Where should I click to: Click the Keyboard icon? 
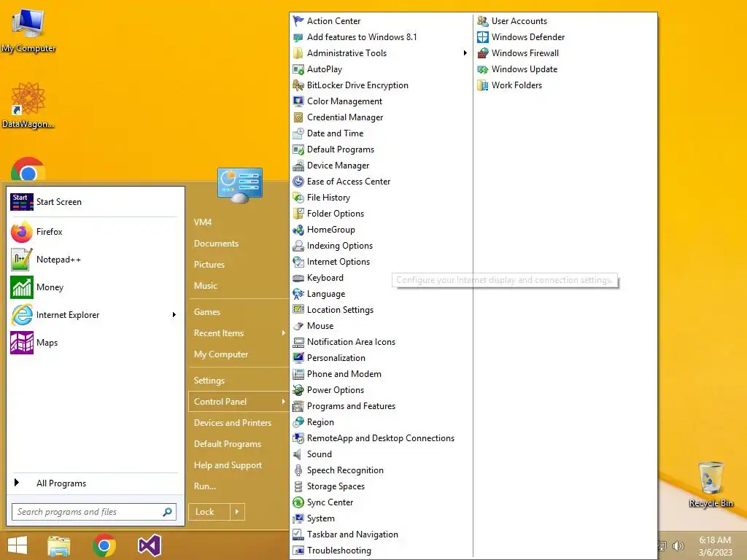pyautogui.click(x=298, y=278)
